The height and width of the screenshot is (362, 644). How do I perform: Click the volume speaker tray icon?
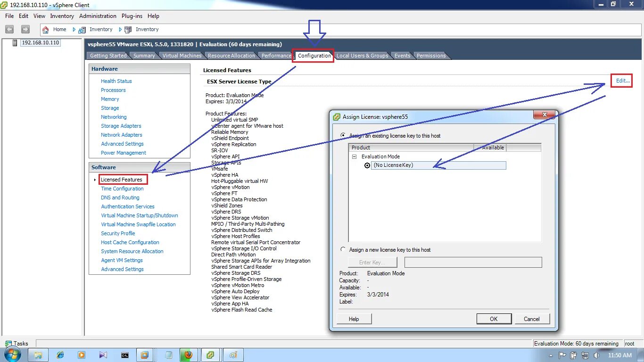pyautogui.click(x=596, y=355)
